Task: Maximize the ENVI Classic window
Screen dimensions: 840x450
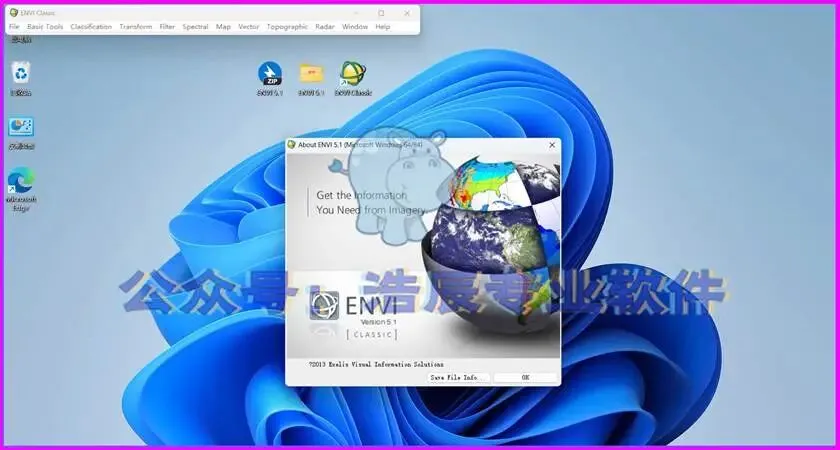Action: coord(381,13)
